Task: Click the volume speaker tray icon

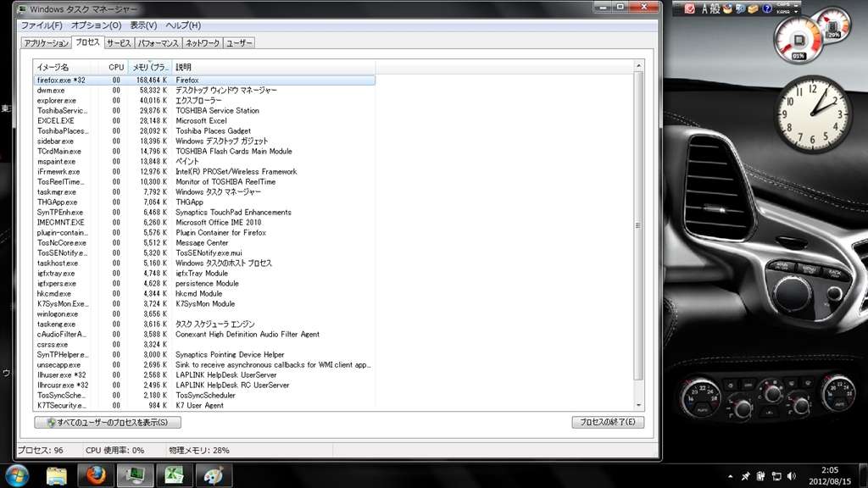Action: tap(792, 476)
